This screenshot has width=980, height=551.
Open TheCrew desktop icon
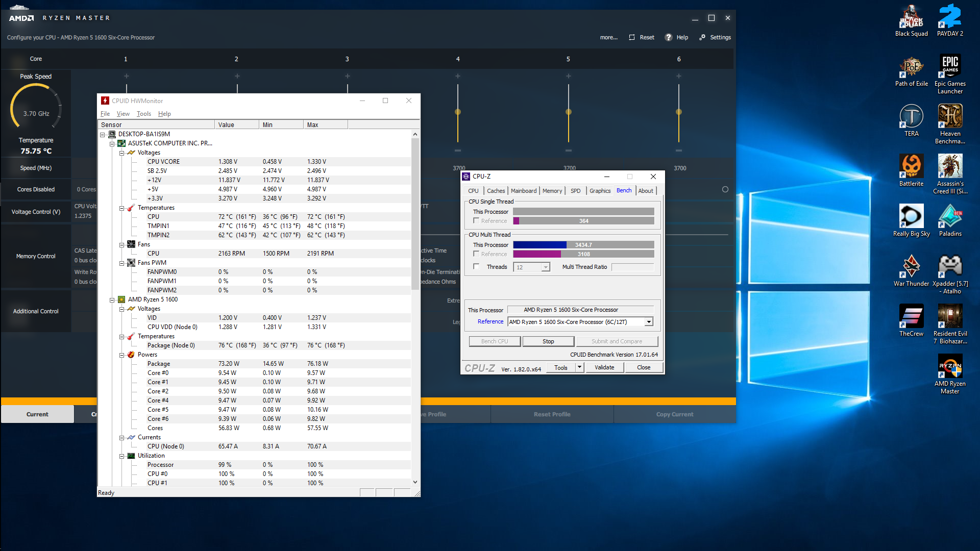coord(911,321)
